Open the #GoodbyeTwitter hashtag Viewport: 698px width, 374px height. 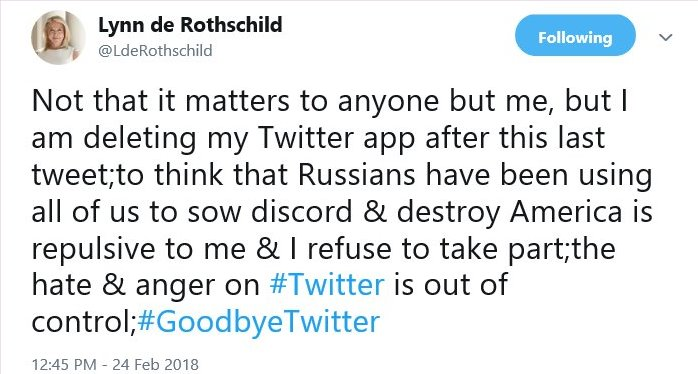pyautogui.click(x=259, y=321)
